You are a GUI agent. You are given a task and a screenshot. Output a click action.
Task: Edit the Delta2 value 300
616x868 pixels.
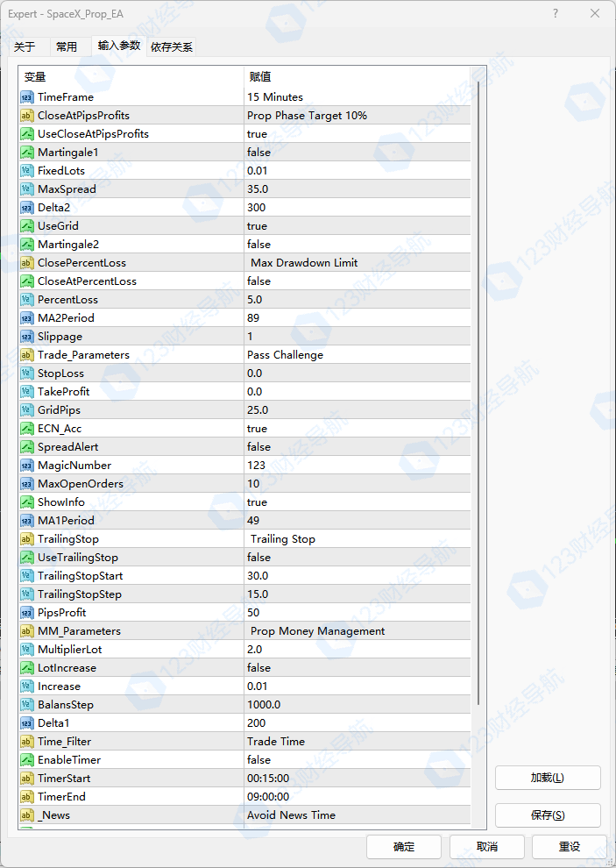coord(357,208)
